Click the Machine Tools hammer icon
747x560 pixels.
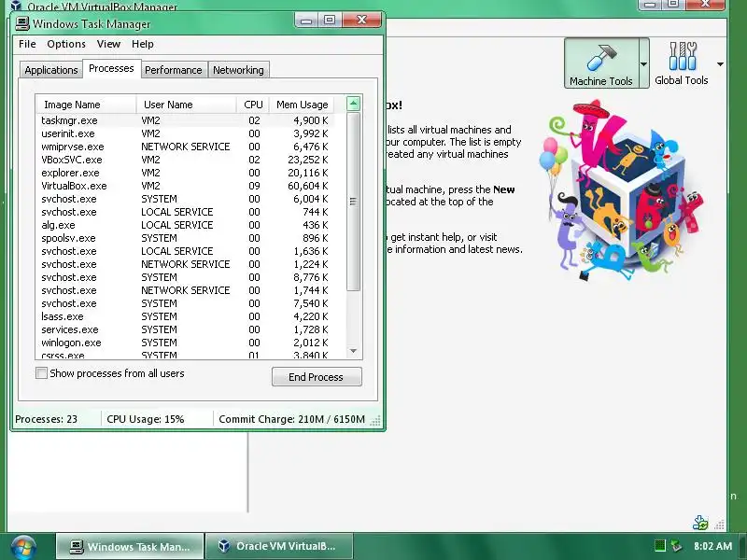point(601,57)
